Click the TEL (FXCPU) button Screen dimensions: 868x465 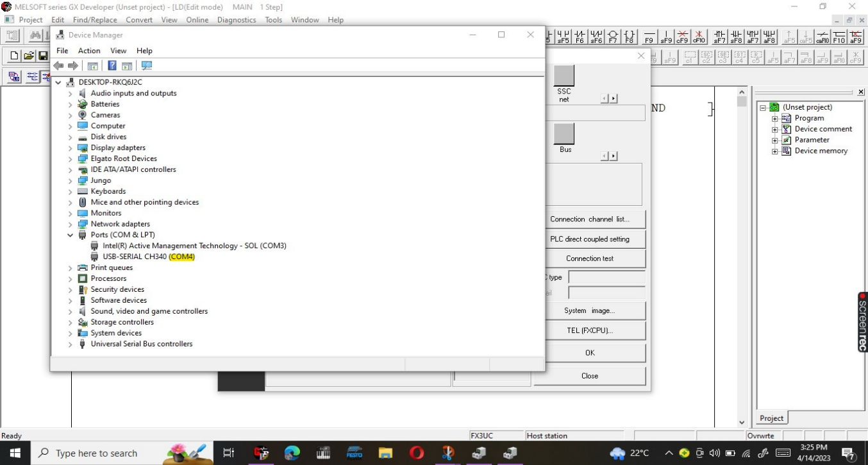point(590,330)
